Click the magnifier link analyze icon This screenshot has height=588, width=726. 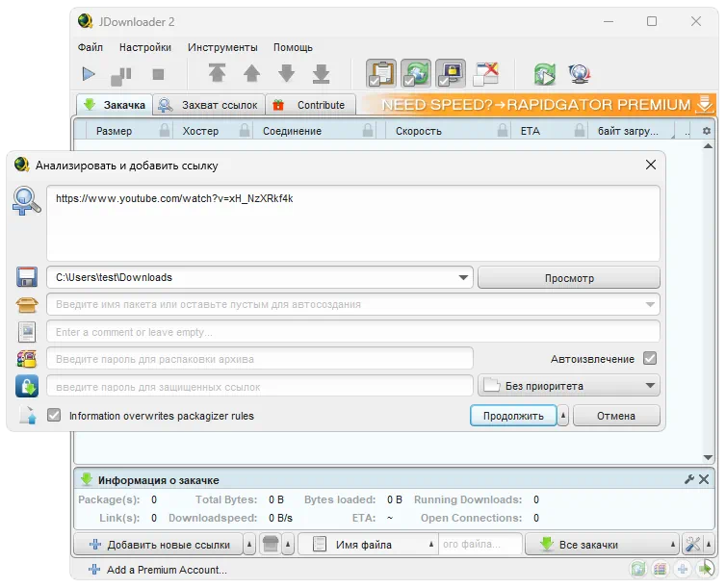26,201
